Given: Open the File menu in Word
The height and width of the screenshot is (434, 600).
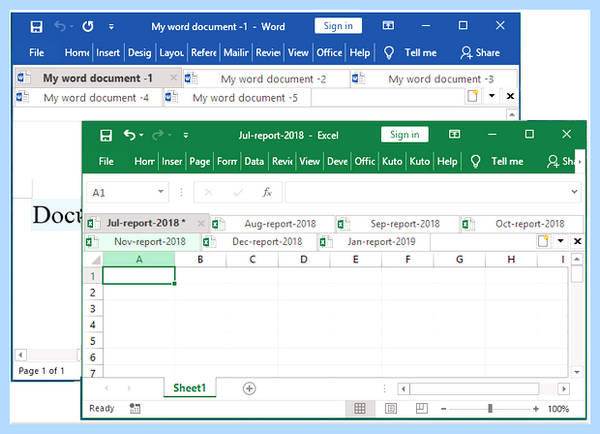Looking at the screenshot, I should 37,52.
